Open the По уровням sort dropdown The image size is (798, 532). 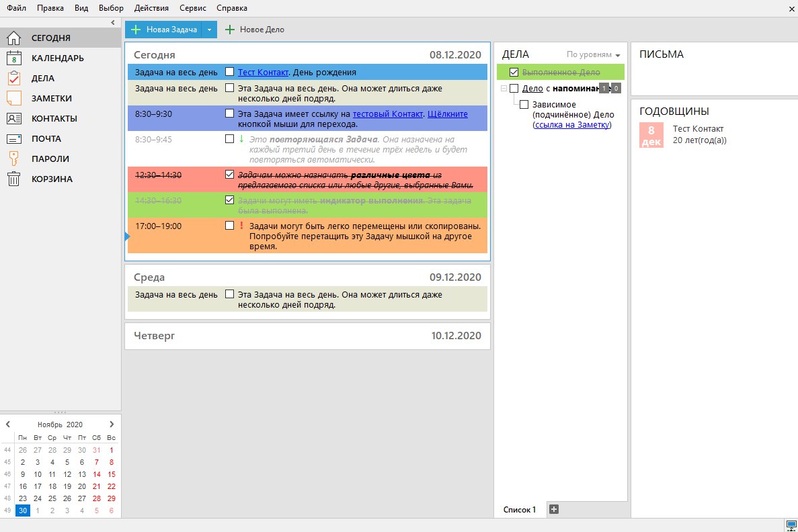[x=594, y=54]
